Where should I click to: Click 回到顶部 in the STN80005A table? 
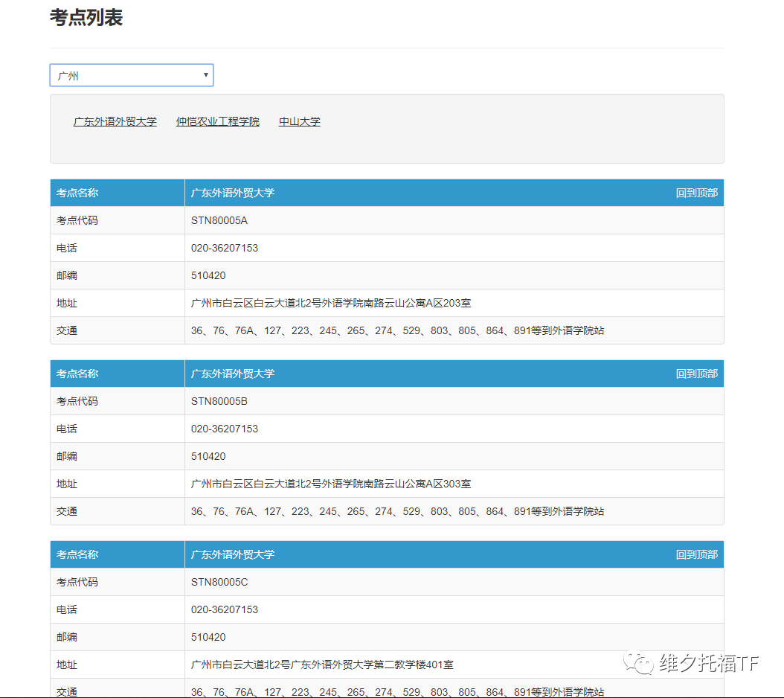pyautogui.click(x=696, y=193)
